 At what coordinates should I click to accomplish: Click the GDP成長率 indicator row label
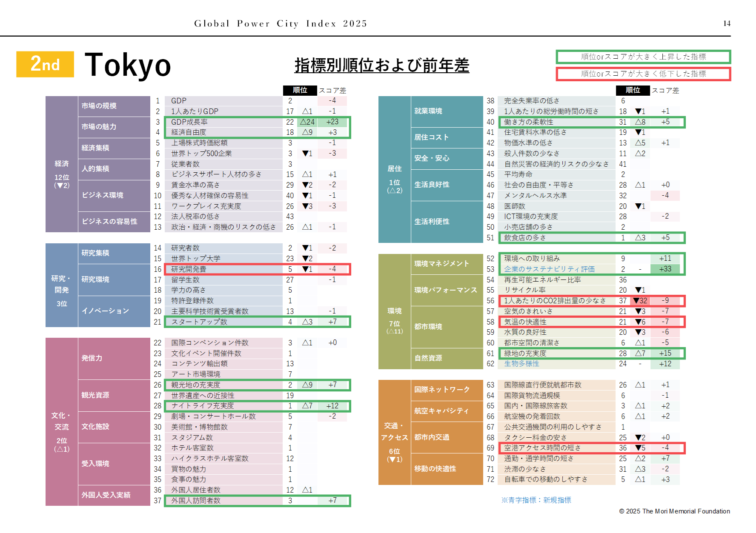(189, 122)
